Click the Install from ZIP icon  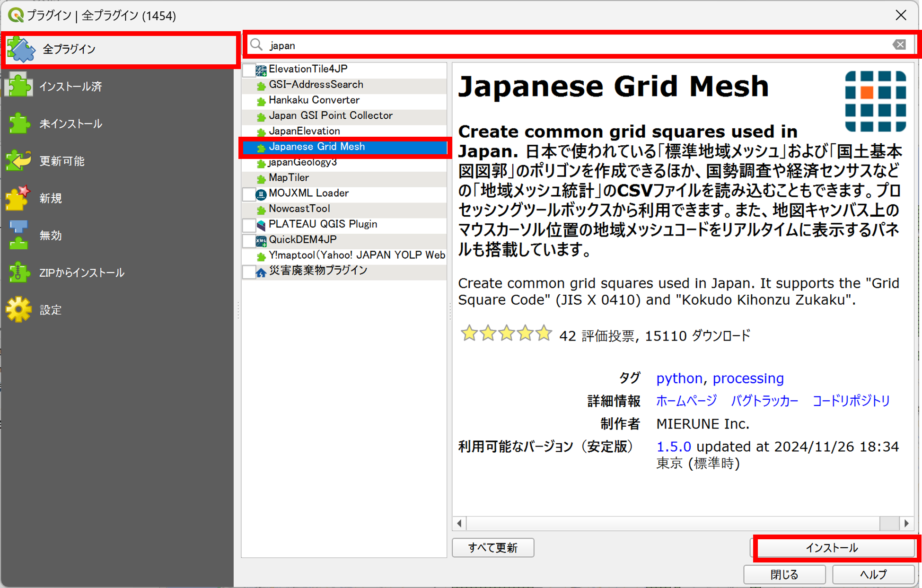tap(19, 272)
